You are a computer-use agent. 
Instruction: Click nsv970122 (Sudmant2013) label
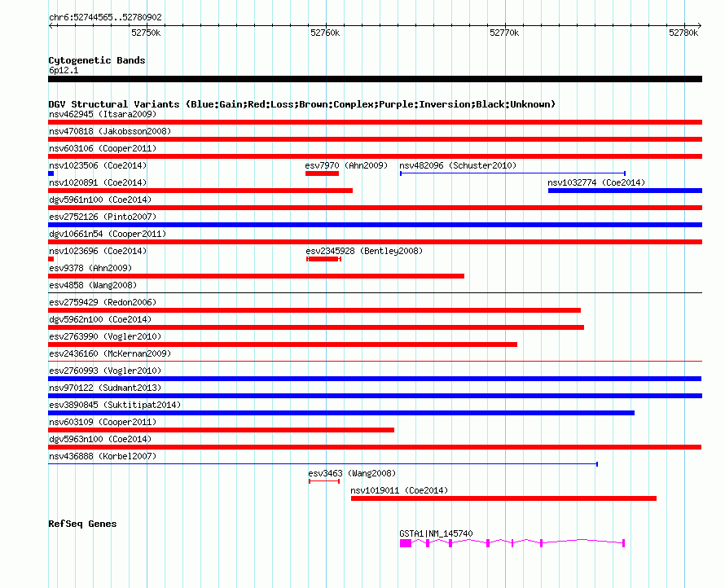pyautogui.click(x=105, y=388)
